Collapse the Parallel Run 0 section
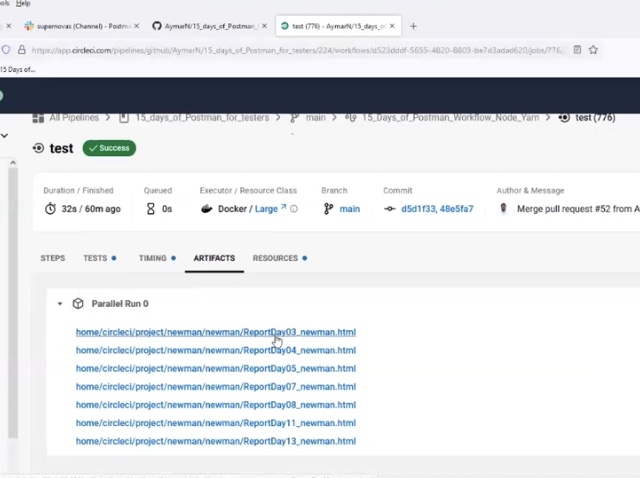This screenshot has height=478, width=640. (60, 304)
